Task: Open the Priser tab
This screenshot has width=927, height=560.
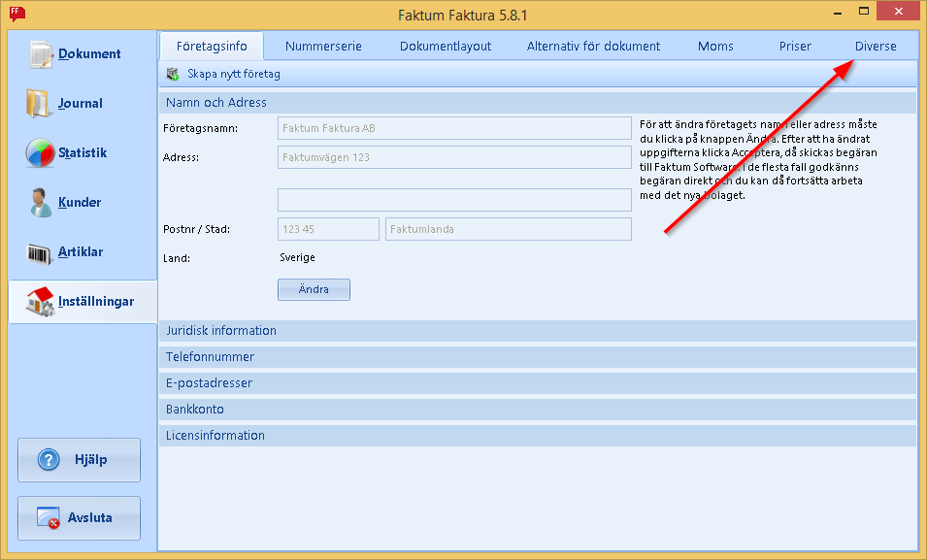Action: 795,47
